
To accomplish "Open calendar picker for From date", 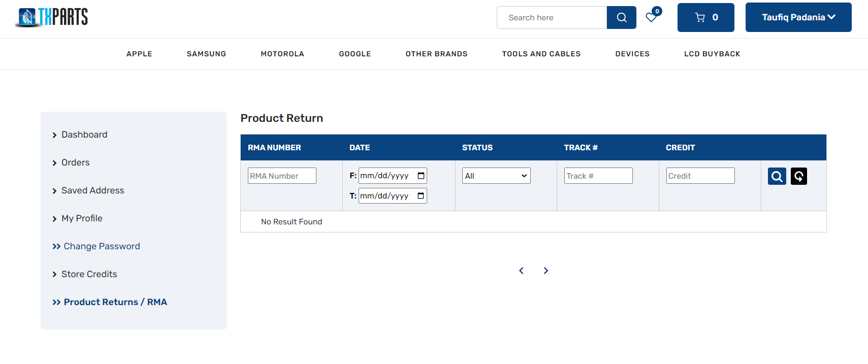I will (x=421, y=176).
